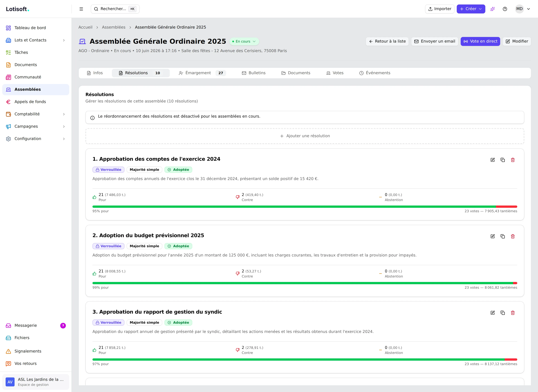Screen dimensions: 538x392
Task: Click the Modifier button
Action: [517, 42]
